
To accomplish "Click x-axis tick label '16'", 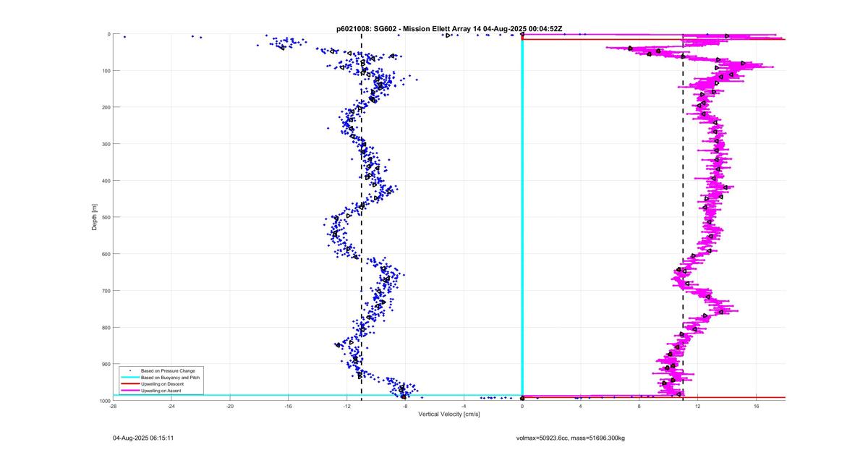I will (x=757, y=406).
